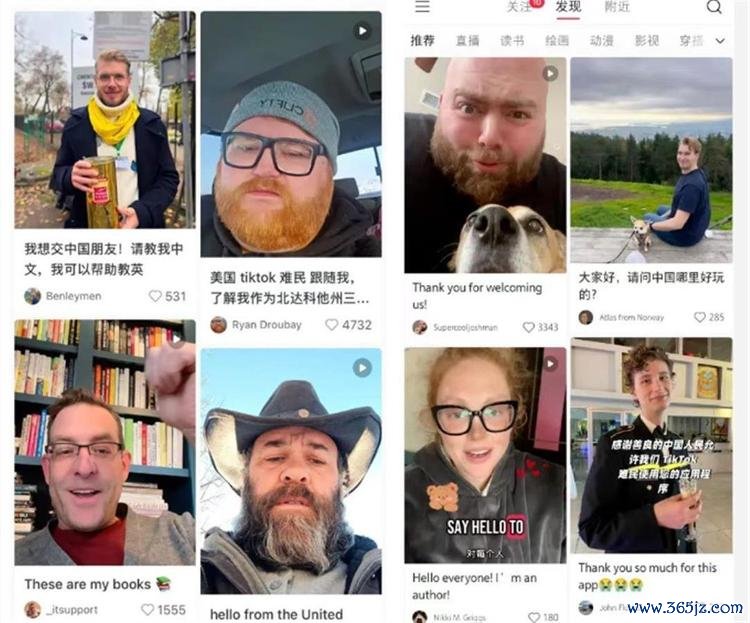Like the _itsupport books post heart

[147, 610]
